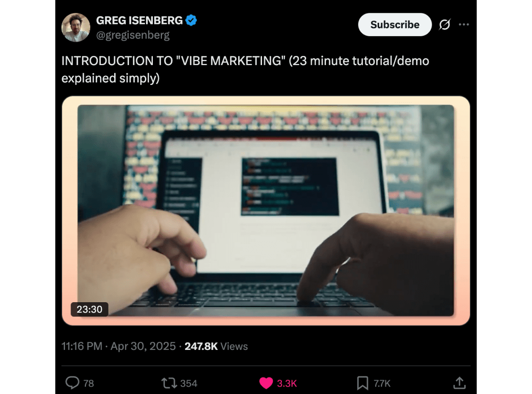
Task: Subscribe to Greg Isenberg
Action: click(x=395, y=24)
